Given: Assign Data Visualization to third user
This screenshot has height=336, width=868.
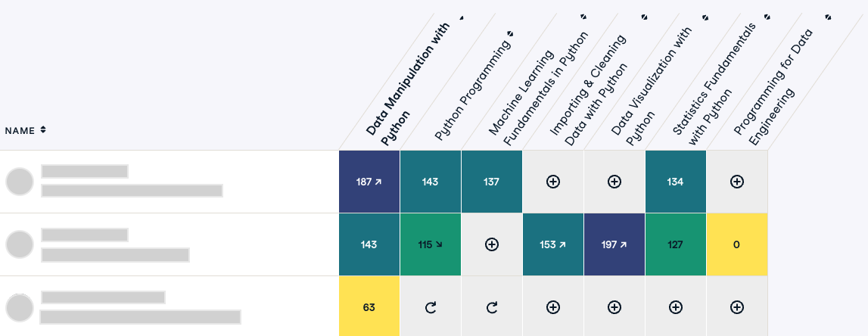Looking at the screenshot, I should click(x=614, y=307).
